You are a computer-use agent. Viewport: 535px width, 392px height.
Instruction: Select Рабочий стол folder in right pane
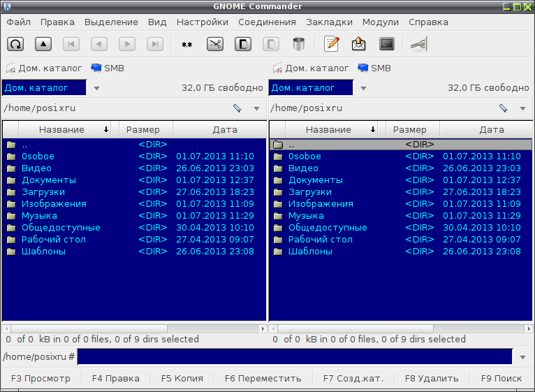pyautogui.click(x=401, y=240)
